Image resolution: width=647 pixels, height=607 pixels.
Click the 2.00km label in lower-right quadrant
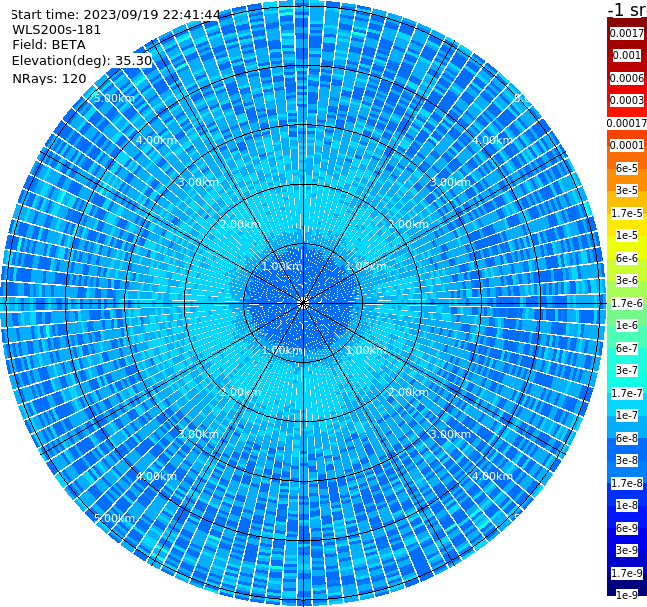coord(408,392)
